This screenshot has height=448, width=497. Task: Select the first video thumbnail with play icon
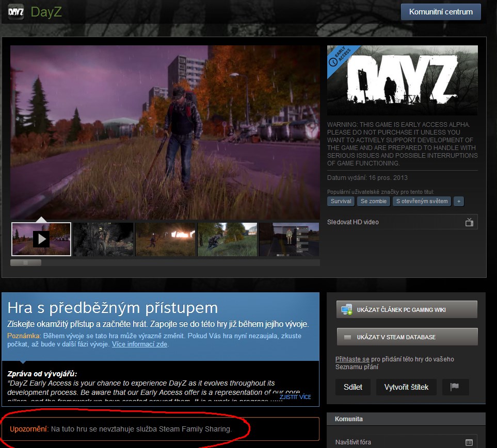pos(41,239)
